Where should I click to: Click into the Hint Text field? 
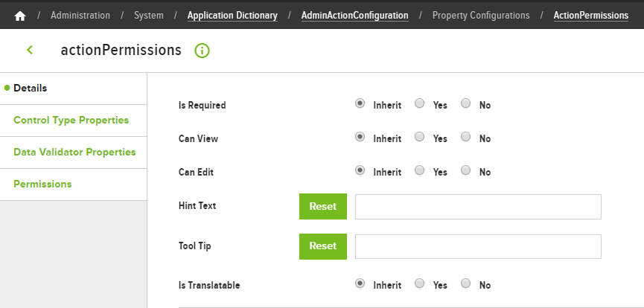478,207
